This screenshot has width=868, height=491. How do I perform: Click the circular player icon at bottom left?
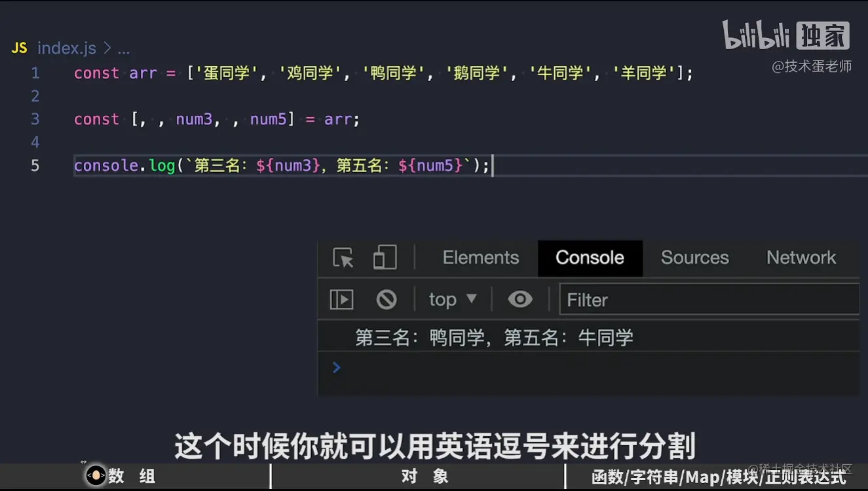pos(95,476)
